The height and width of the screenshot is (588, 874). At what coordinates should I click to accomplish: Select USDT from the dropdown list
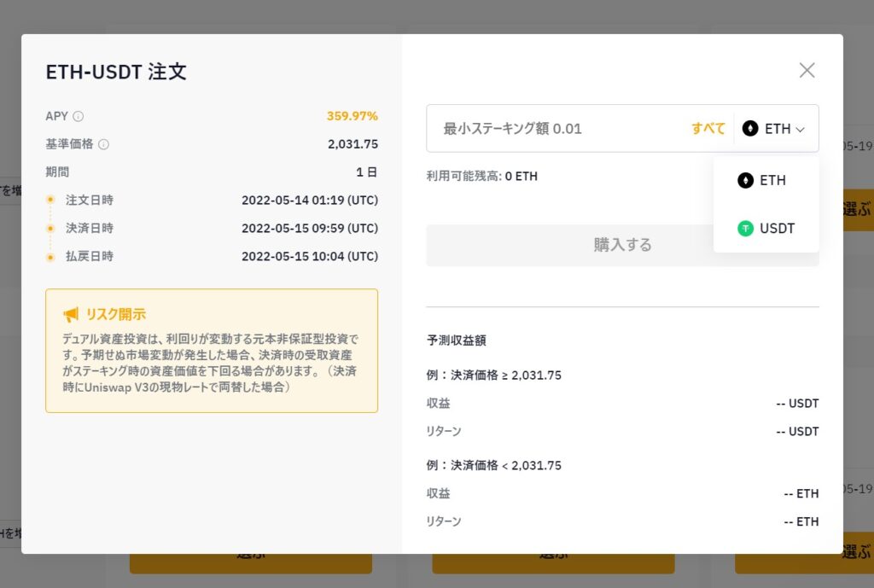(766, 228)
